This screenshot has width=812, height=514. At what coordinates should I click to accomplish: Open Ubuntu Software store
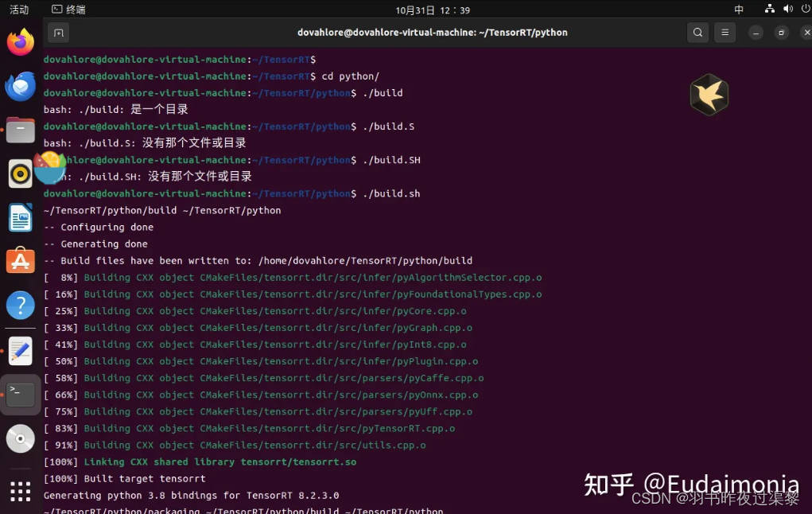click(x=19, y=260)
